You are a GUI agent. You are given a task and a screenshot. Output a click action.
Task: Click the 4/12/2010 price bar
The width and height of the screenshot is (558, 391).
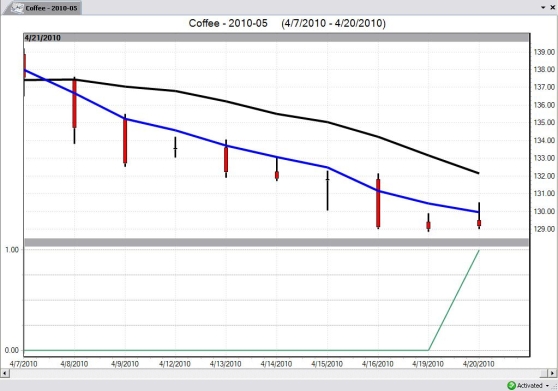point(175,147)
